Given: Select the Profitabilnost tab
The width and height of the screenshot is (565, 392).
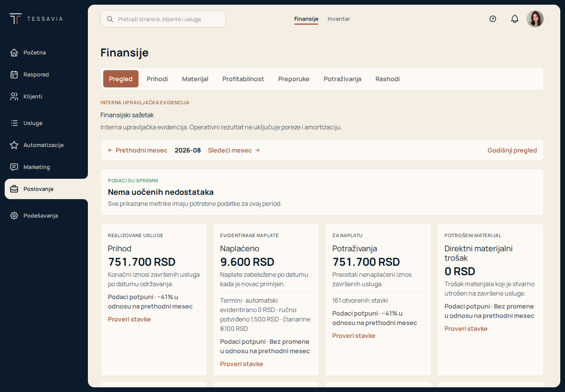Looking at the screenshot, I should point(243,79).
